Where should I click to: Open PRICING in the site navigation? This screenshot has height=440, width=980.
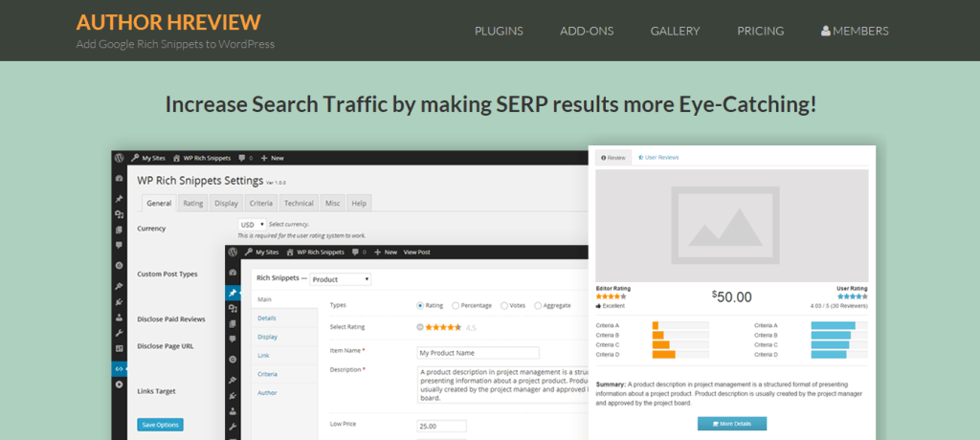(761, 31)
